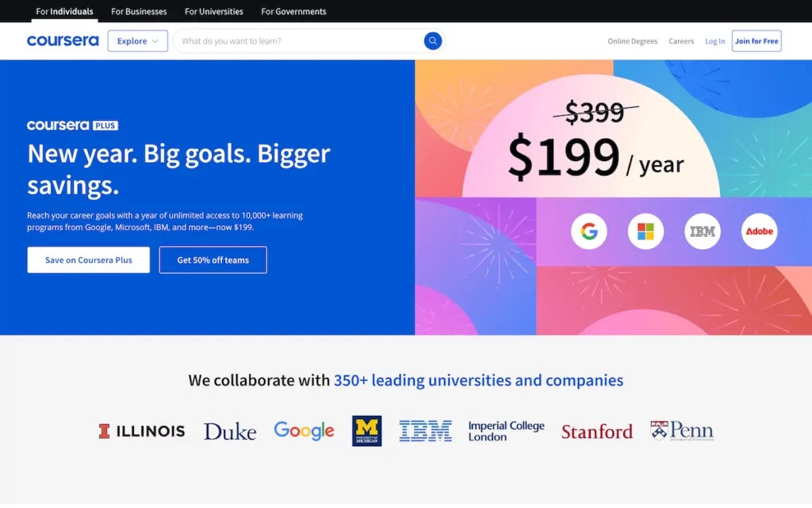812x508 pixels.
Task: Open the Duke partner logo
Action: point(230,432)
